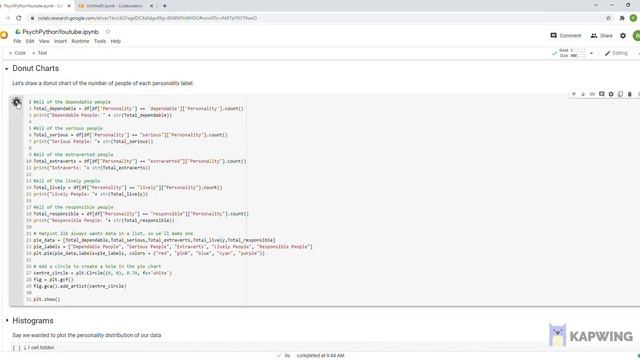Click the browser address bar URL
The image size is (640, 360).
tap(147, 18)
